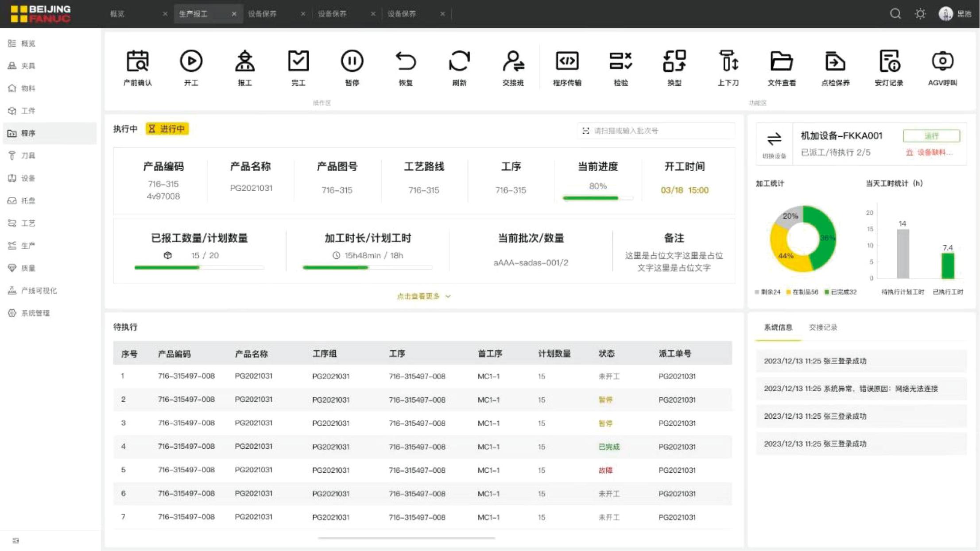Focus the batch number scan input field
The width and height of the screenshot is (980, 551).
click(655, 131)
